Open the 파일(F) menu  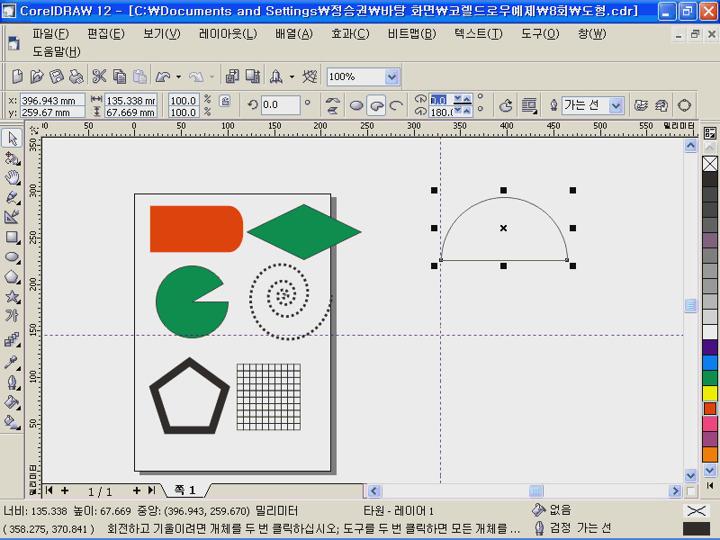51,34
